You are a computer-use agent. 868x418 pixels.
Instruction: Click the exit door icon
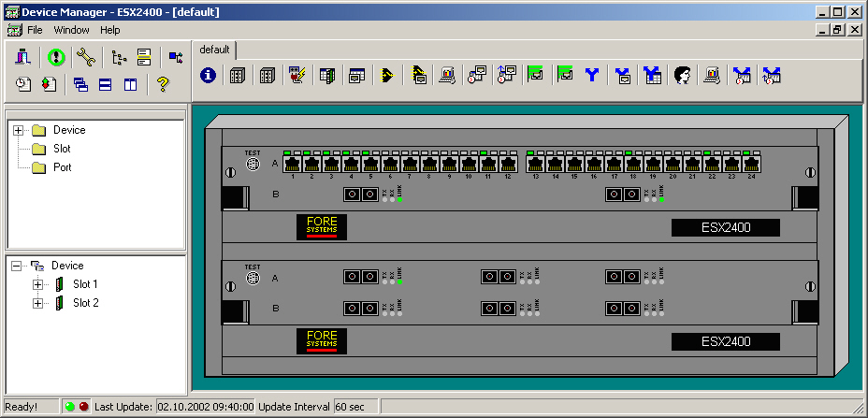23,57
